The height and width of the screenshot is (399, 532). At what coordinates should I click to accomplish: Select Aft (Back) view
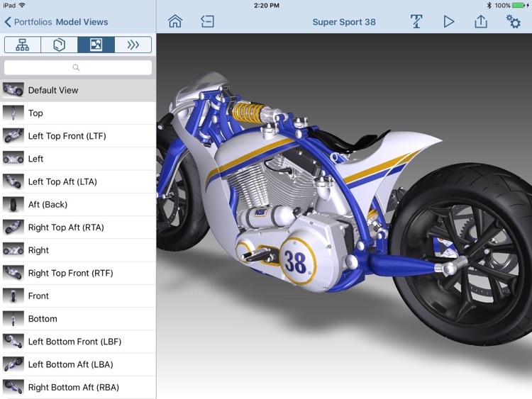pyautogui.click(x=78, y=204)
